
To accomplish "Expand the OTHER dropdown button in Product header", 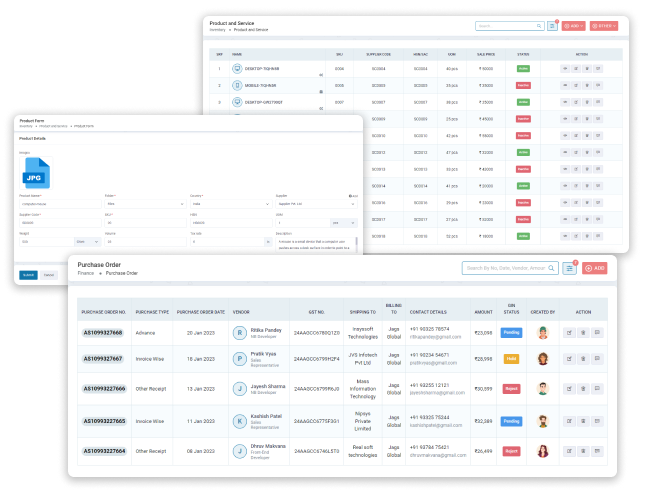I will click(x=604, y=25).
